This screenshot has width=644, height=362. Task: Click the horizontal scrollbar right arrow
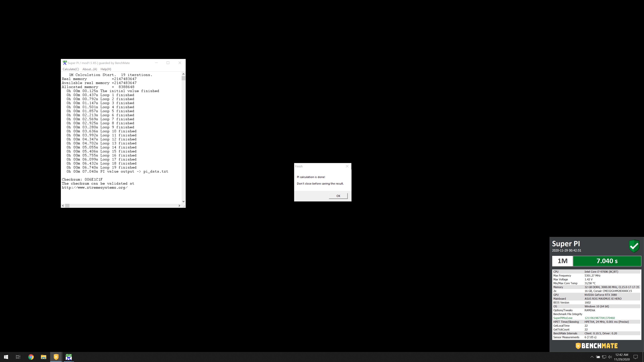click(x=179, y=206)
